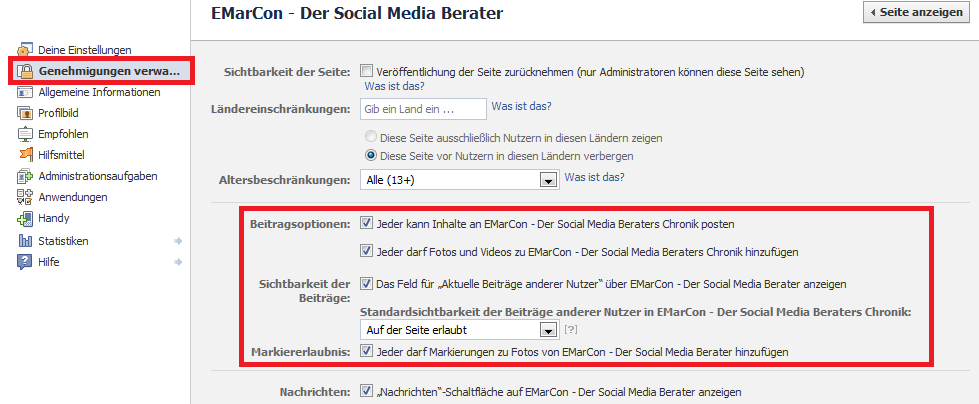Open the Altersbeschränkungen dropdown Alle (13+)

[x=459, y=180]
